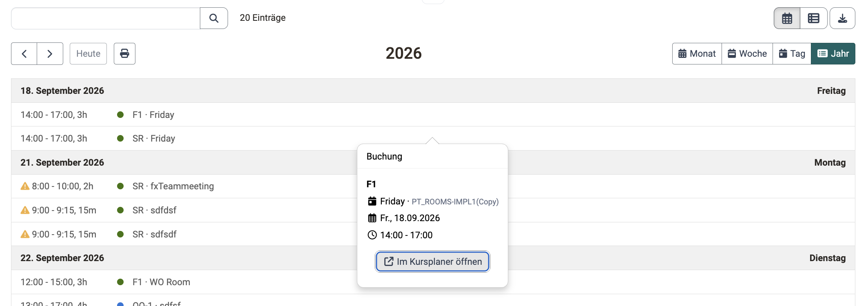
Task: Select the Jahr view tab
Action: 833,53
